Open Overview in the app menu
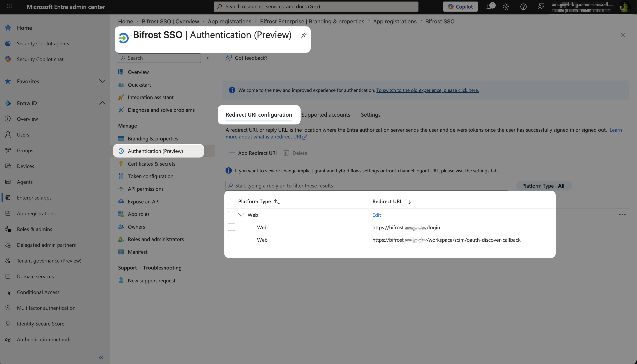637x364 pixels. (138, 72)
